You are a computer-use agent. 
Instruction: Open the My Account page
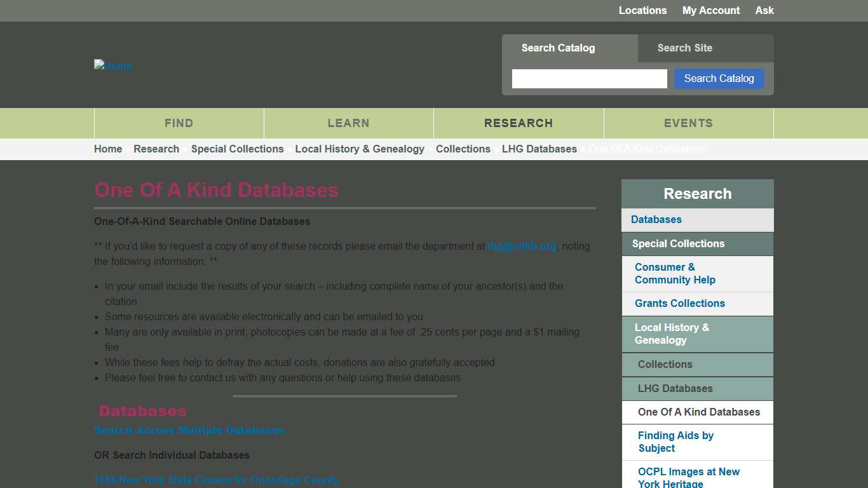[710, 10]
